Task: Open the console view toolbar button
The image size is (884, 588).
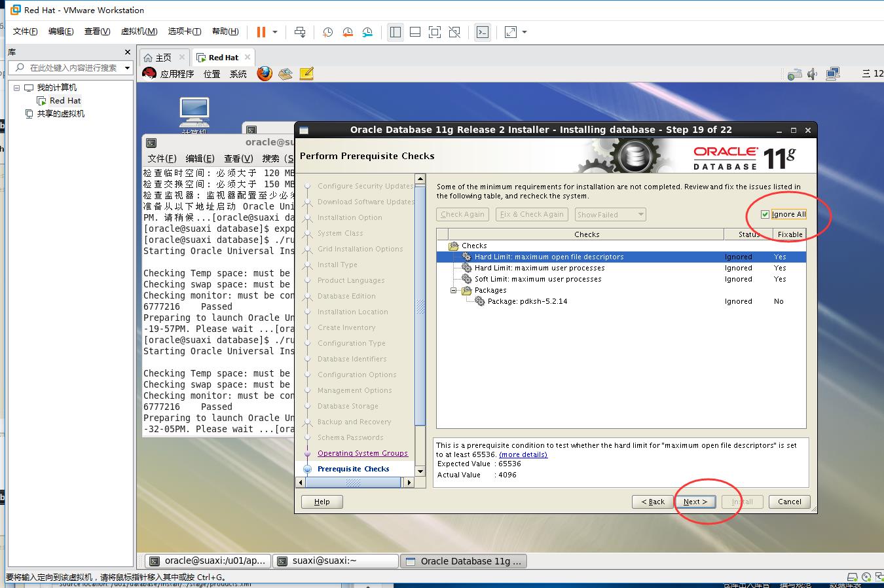Action: point(483,32)
